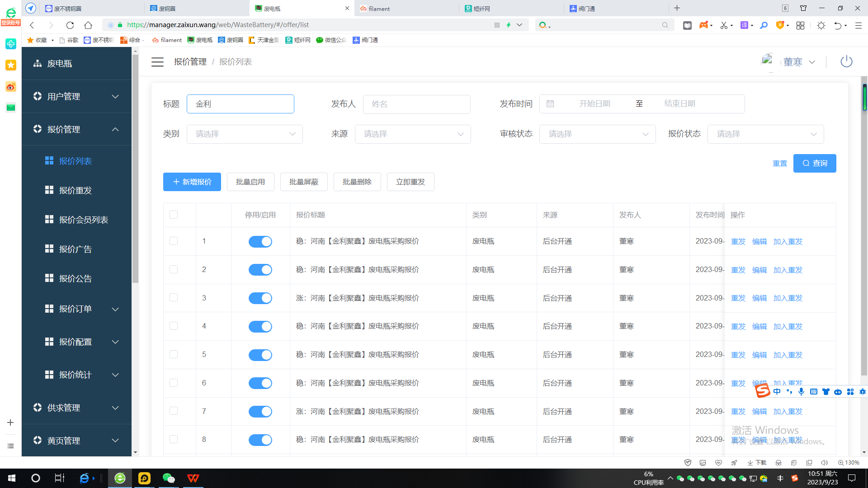
Task: Click the WeChat icon in taskbar
Action: pos(169,478)
